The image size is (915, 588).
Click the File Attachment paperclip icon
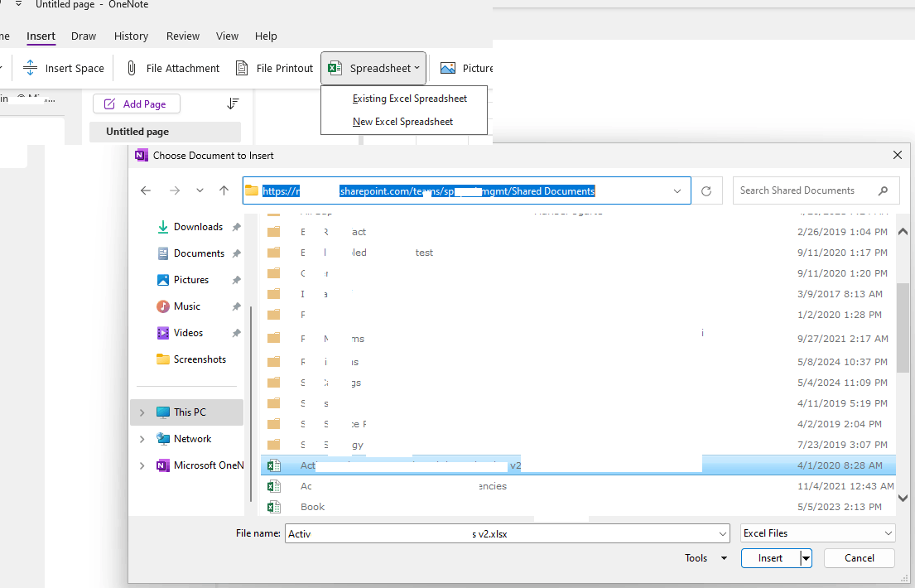pyautogui.click(x=132, y=68)
